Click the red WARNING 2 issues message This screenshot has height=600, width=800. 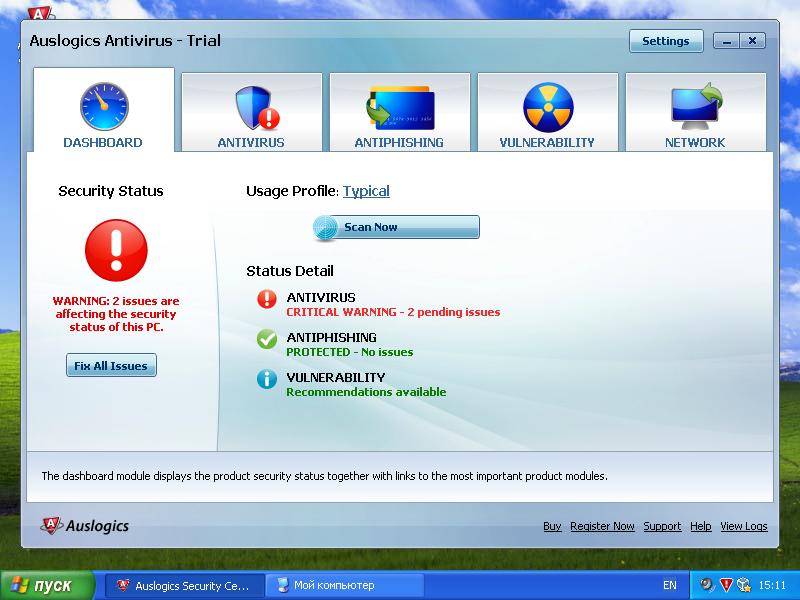pos(116,314)
